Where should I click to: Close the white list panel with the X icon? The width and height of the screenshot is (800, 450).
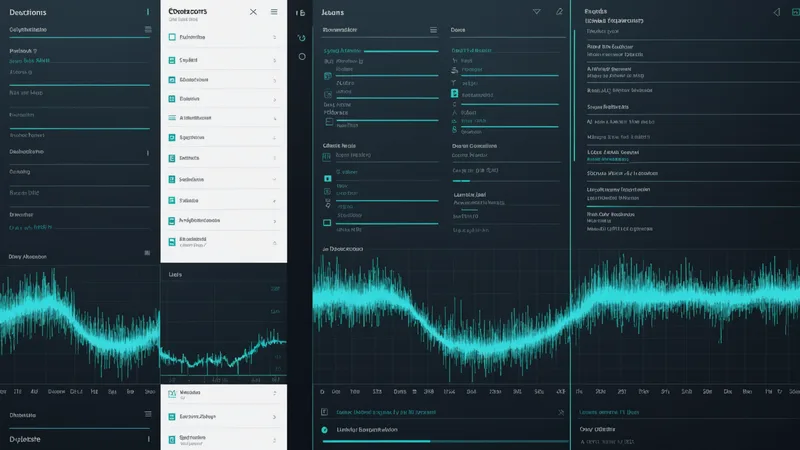tap(253, 12)
